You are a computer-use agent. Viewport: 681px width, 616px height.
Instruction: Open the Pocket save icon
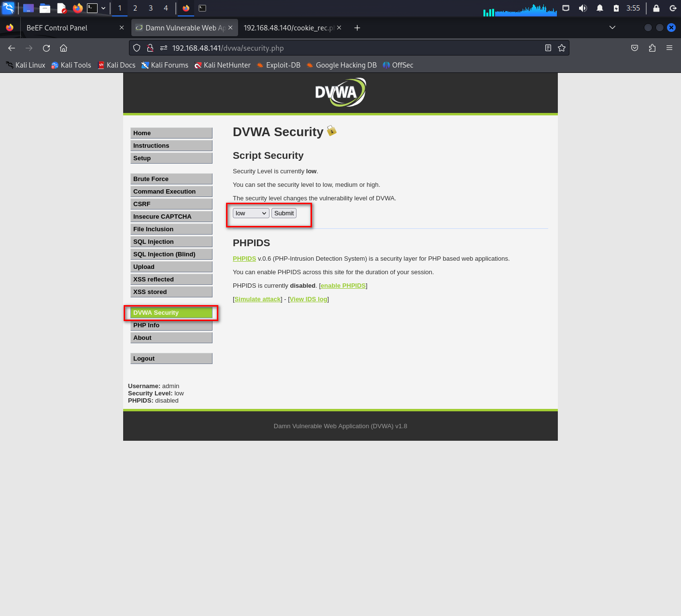point(635,48)
